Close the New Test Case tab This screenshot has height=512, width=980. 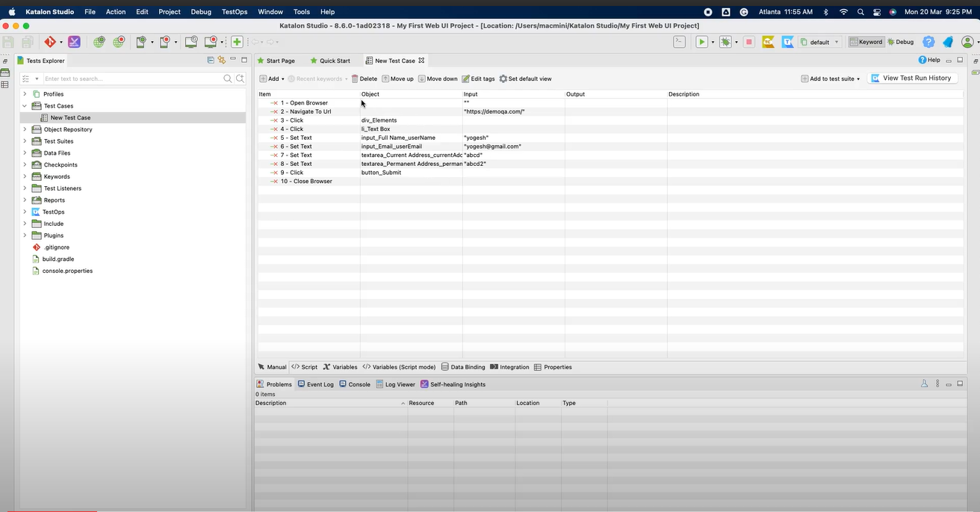pos(421,61)
